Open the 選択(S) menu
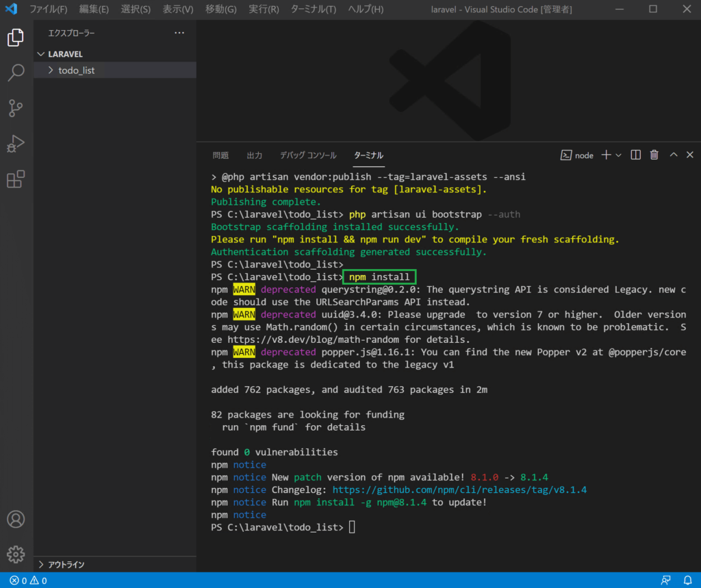The width and height of the screenshot is (701, 588). point(136,9)
